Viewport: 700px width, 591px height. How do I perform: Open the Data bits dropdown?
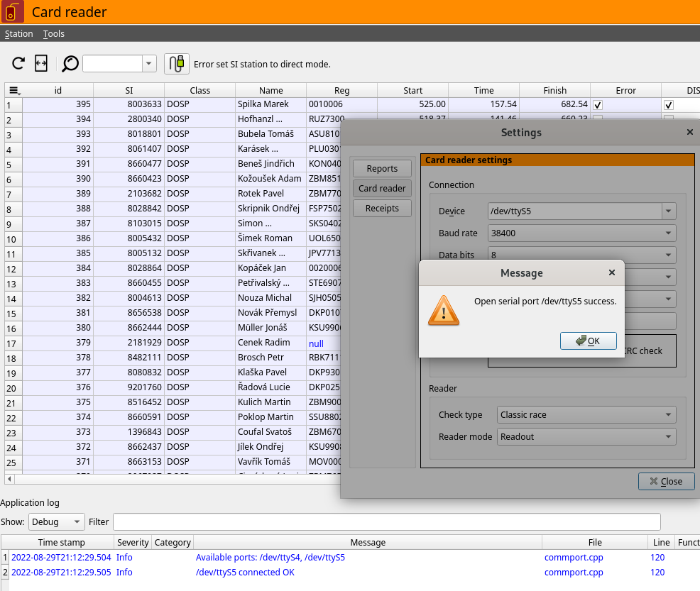[x=581, y=255]
